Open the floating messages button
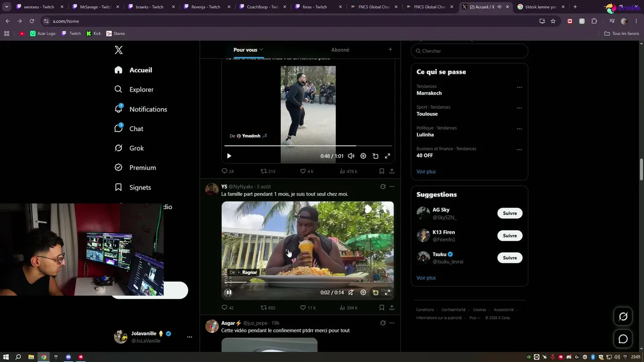Image resolution: width=644 pixels, height=362 pixels. point(623,339)
